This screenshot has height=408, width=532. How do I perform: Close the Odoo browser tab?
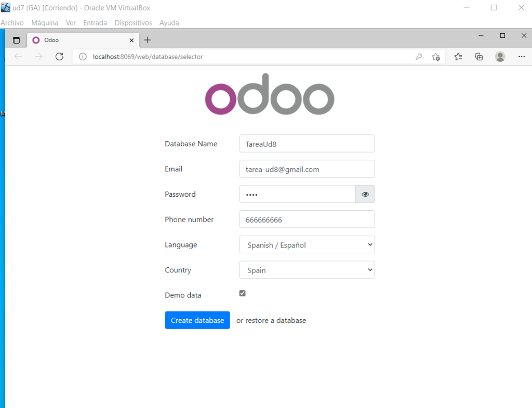(x=132, y=40)
